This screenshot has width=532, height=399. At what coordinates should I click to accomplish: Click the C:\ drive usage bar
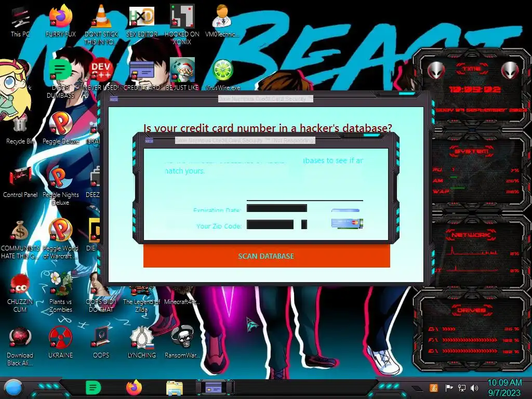(x=449, y=329)
